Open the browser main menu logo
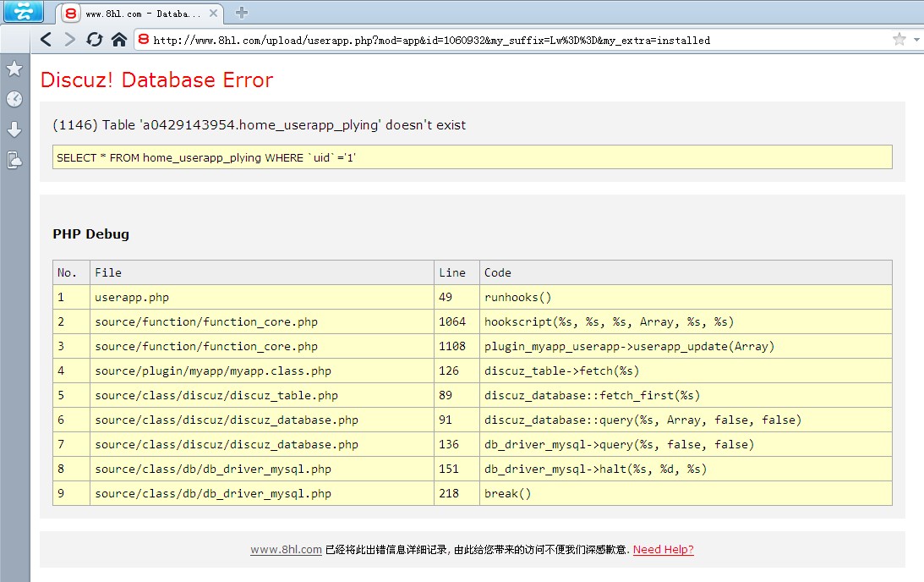This screenshot has height=582, width=924. 24,11
